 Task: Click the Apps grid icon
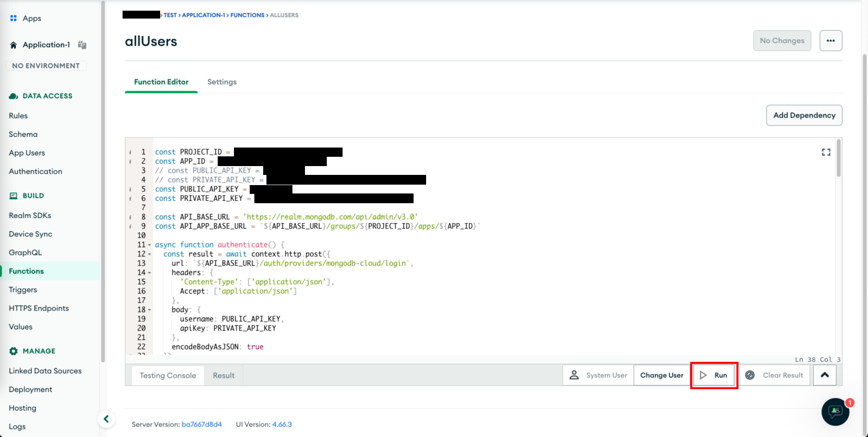[13, 18]
